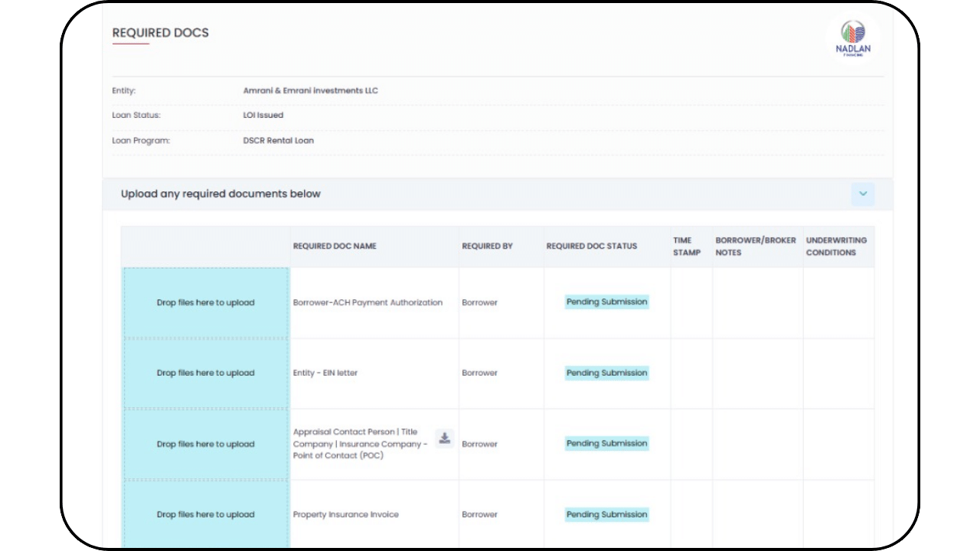The width and height of the screenshot is (980, 551).
Task: Click Pending Submission badge for Property Insurance Invoice
Action: (606, 514)
